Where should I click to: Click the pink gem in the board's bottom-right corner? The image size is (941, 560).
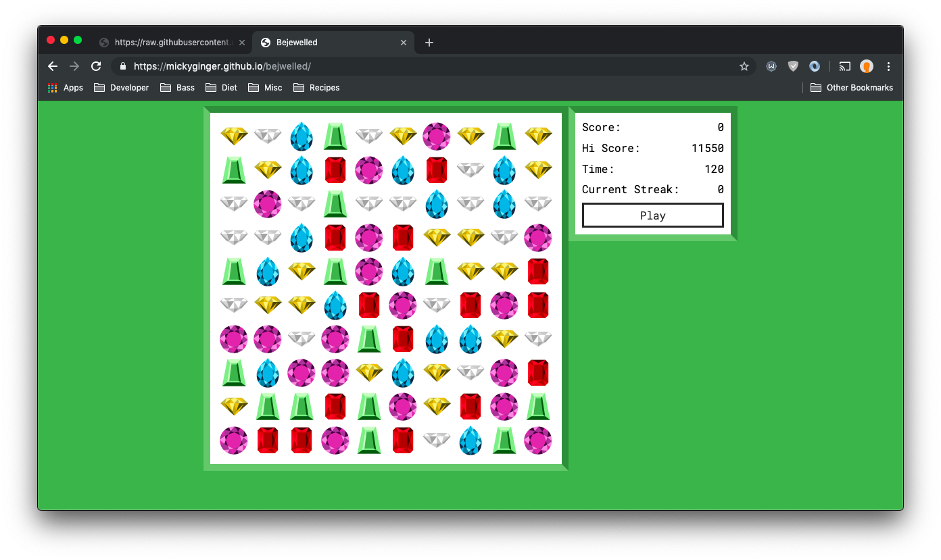[538, 440]
